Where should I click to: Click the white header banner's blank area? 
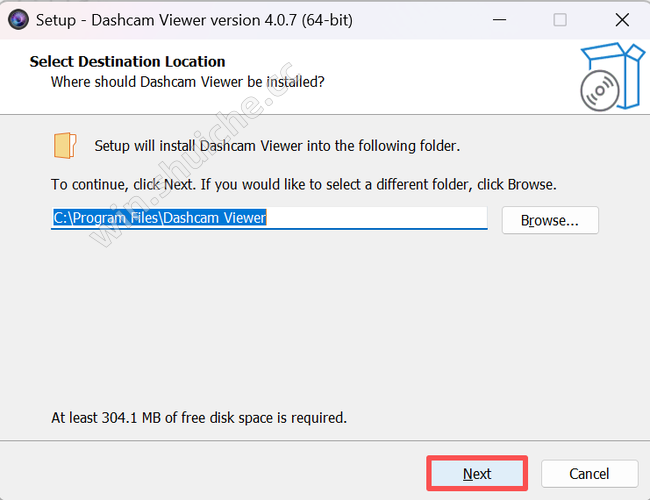[448, 77]
